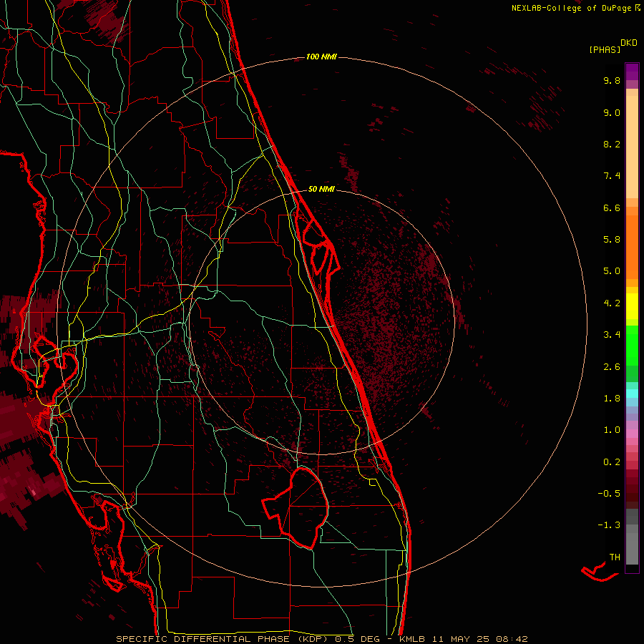This screenshot has width=644, height=644.
Task: Click the -1.3 value on color scale
Action: tap(609, 525)
